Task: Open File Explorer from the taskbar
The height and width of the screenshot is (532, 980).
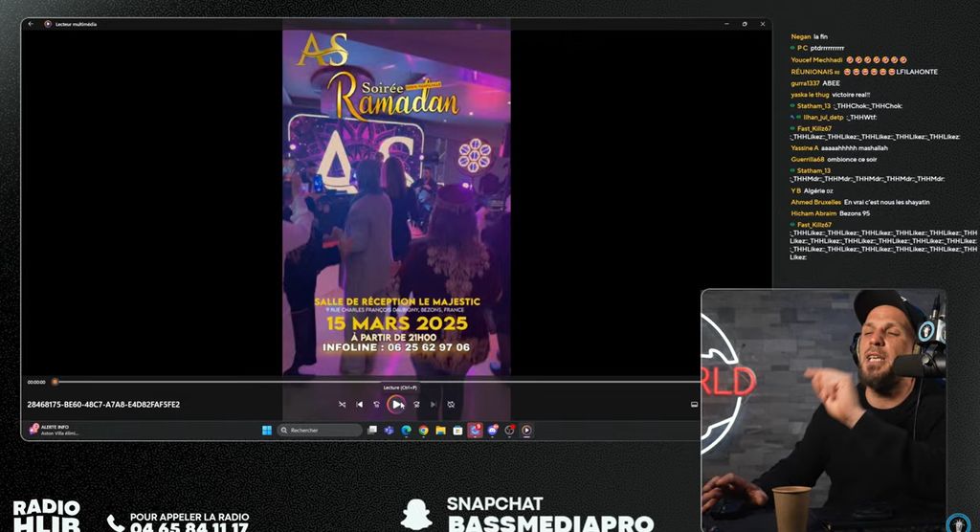Action: (440, 431)
